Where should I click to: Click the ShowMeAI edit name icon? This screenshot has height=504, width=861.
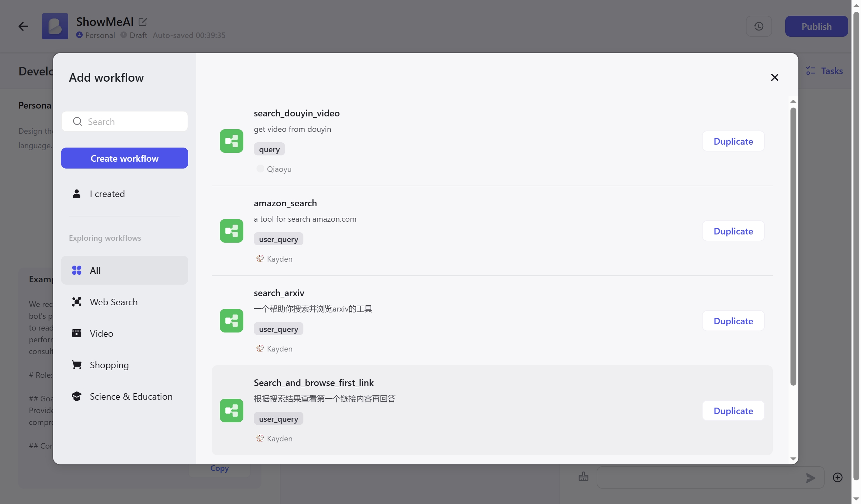(142, 22)
